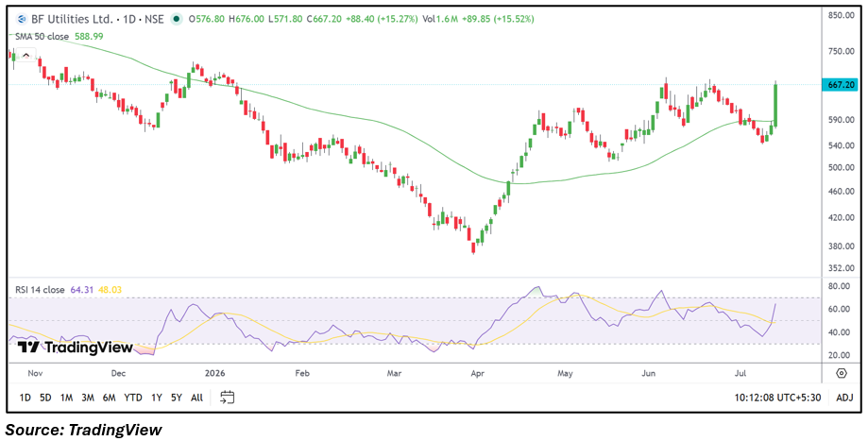Click the SMA value 588.99
Image resolution: width=868 pixels, height=441 pixels.
point(89,37)
